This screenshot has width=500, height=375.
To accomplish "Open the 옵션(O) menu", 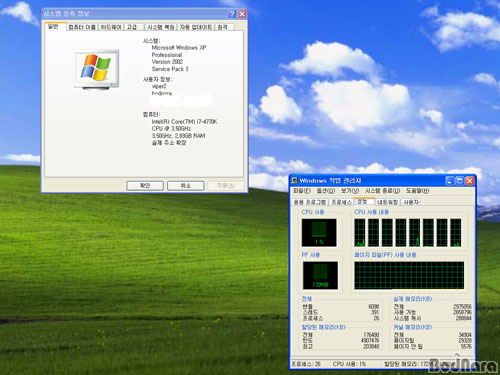I will (325, 191).
